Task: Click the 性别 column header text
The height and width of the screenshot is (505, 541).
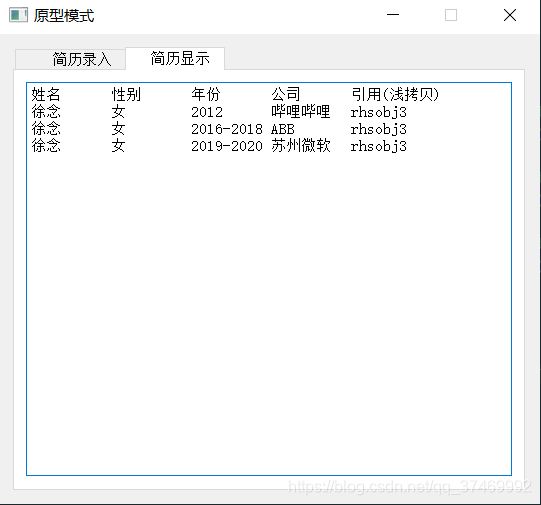Action: [x=126, y=94]
